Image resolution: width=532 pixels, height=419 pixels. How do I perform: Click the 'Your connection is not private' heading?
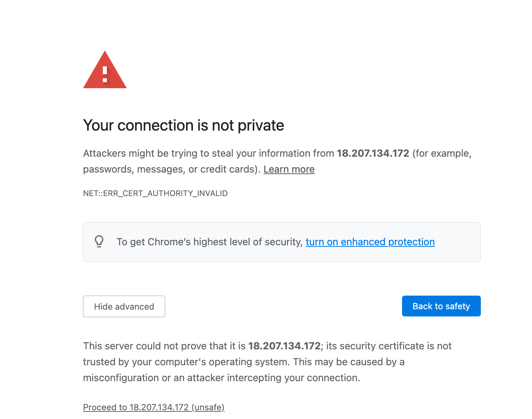click(x=183, y=125)
